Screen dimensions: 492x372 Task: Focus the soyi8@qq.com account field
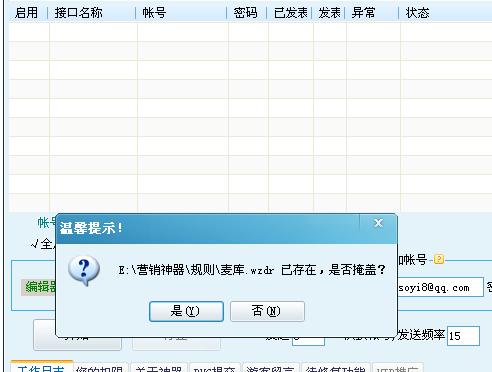(x=440, y=287)
